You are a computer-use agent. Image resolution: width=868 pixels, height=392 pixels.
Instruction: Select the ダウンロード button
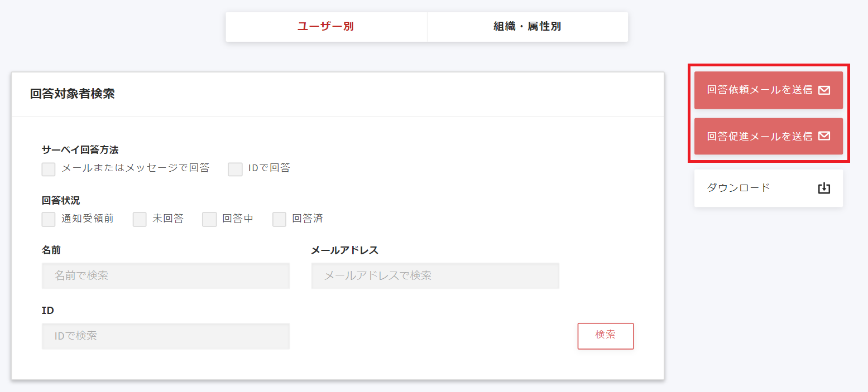click(x=768, y=188)
